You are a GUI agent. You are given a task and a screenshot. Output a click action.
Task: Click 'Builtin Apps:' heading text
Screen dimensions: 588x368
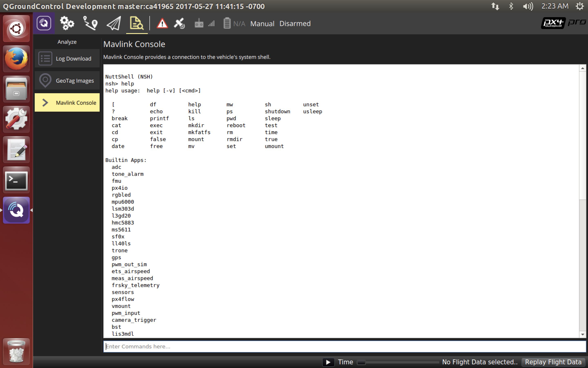126,160
